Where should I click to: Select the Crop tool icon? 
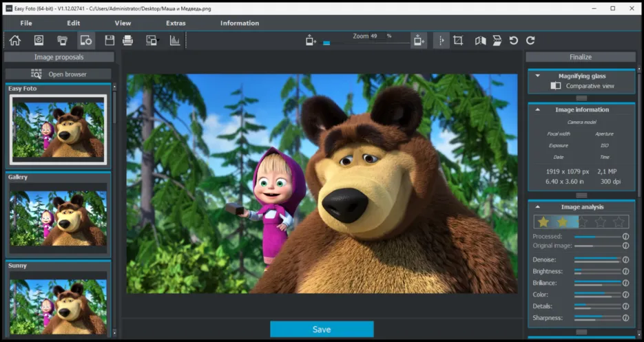(458, 40)
